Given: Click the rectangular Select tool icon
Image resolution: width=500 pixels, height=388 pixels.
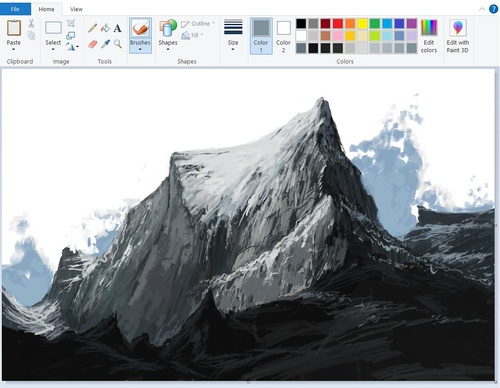Looking at the screenshot, I should [x=53, y=28].
